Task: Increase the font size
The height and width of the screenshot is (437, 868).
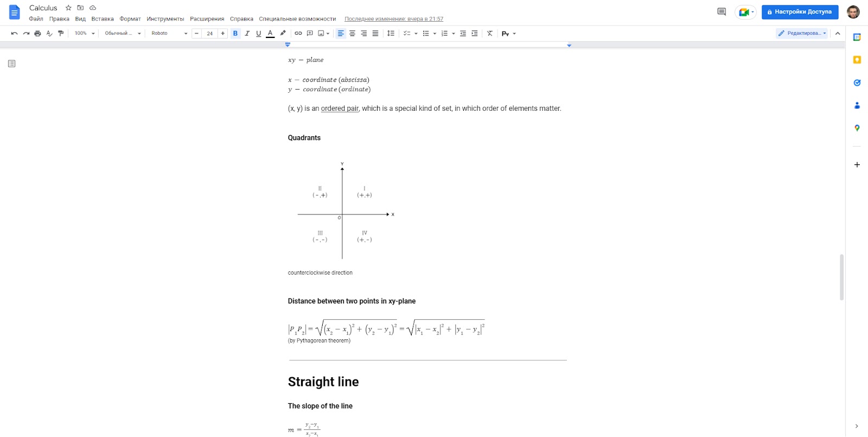Action: pos(222,34)
